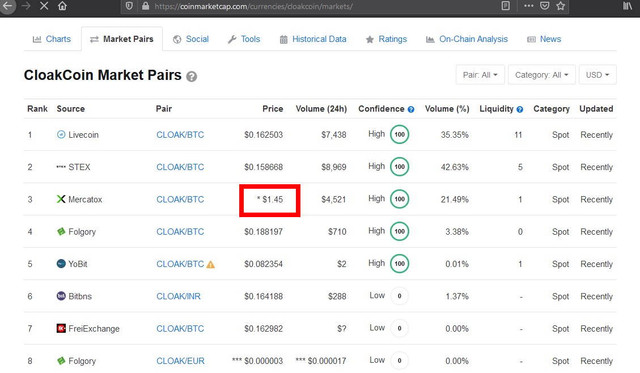Switch to the News tab

544,39
